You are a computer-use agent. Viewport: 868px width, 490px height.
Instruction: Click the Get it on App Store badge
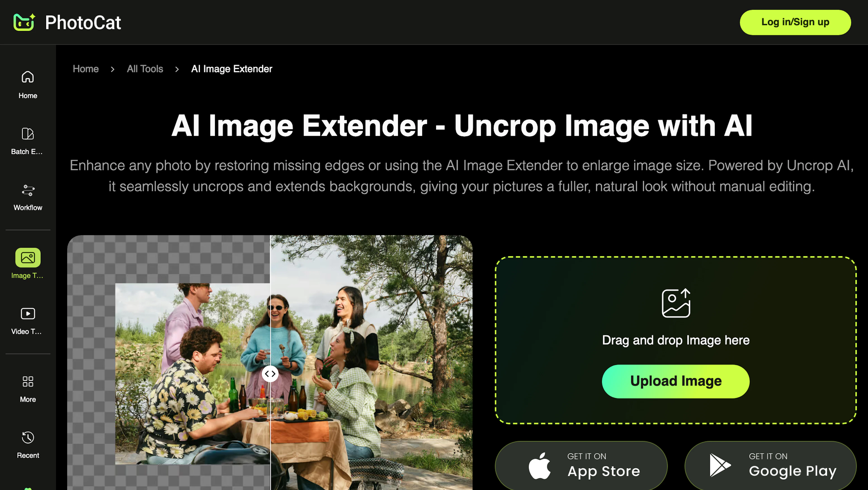pyautogui.click(x=581, y=465)
